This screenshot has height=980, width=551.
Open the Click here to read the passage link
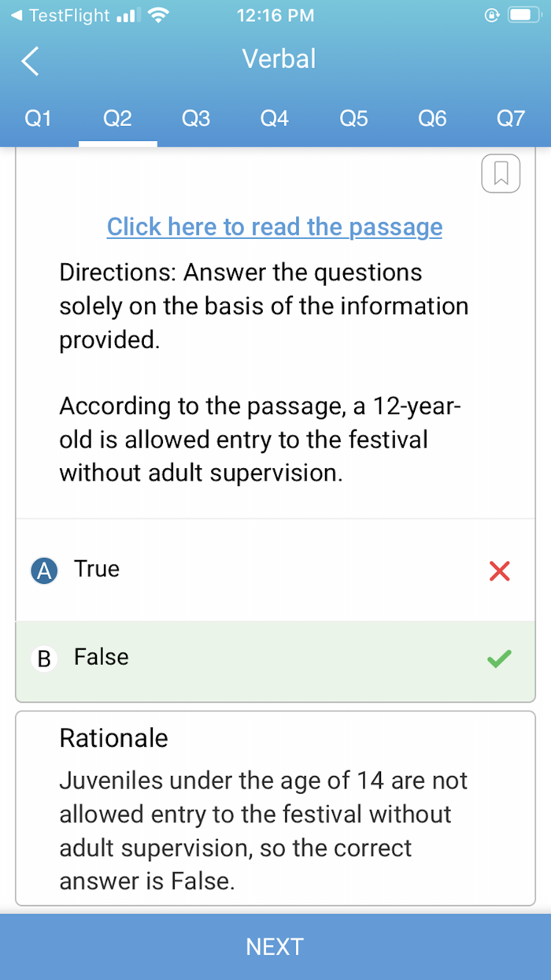[275, 227]
